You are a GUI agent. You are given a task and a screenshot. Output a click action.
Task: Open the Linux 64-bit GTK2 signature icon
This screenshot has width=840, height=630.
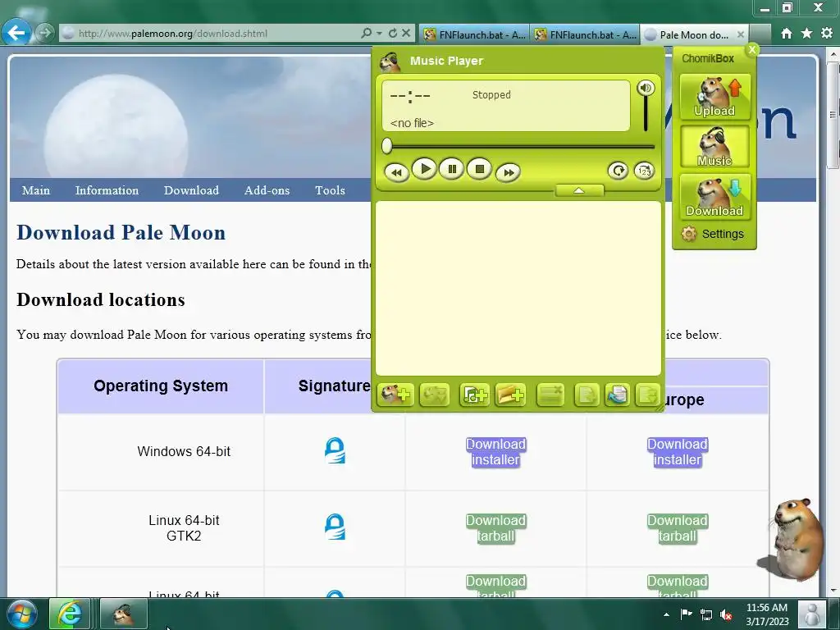point(335,527)
